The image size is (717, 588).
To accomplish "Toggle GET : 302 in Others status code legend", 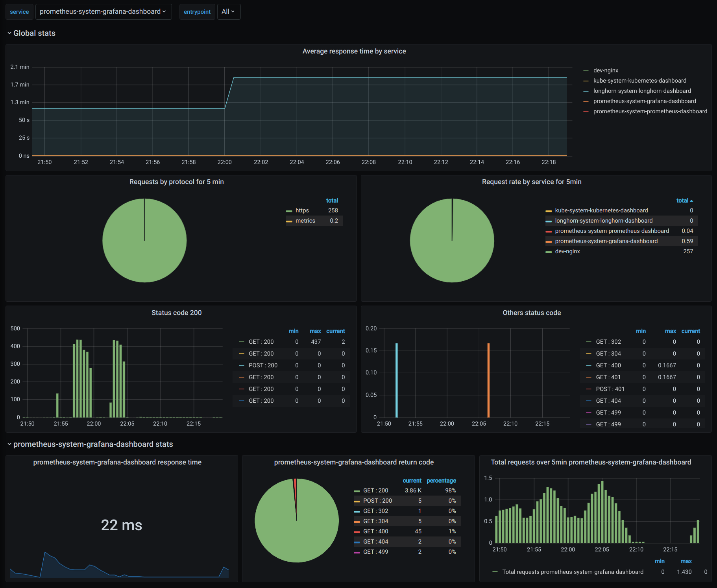I will point(608,342).
